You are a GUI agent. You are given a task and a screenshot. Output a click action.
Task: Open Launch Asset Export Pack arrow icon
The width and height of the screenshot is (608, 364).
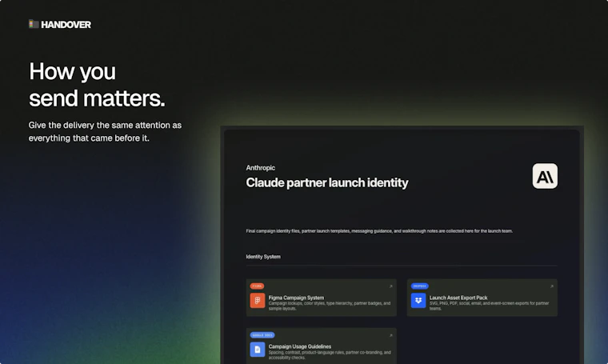click(x=551, y=286)
